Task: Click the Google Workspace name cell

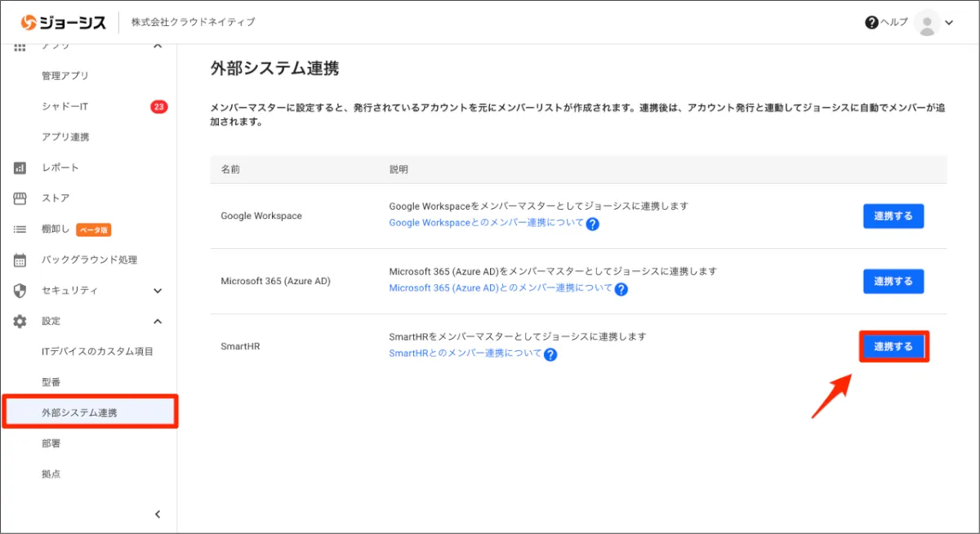Action: pos(261,216)
